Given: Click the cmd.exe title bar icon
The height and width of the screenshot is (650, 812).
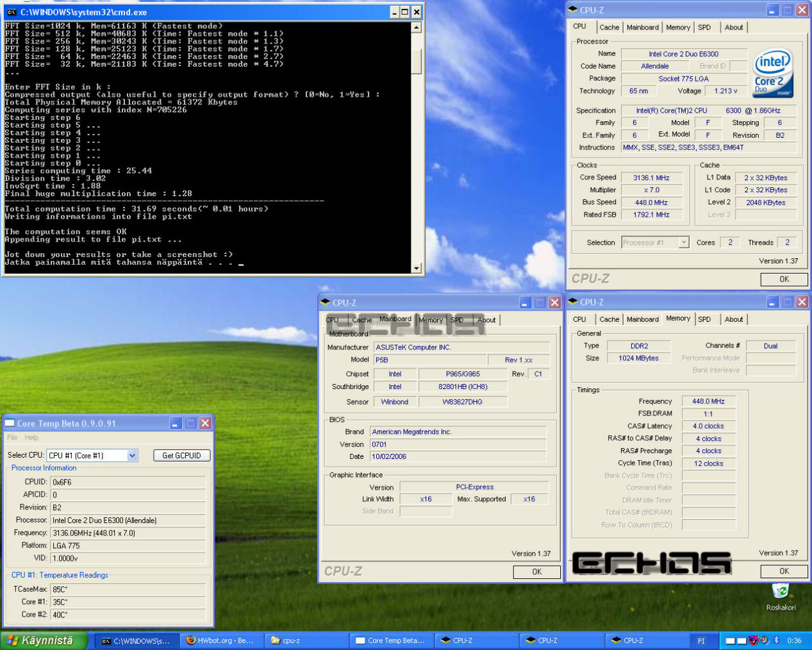Looking at the screenshot, I should 11,12.
